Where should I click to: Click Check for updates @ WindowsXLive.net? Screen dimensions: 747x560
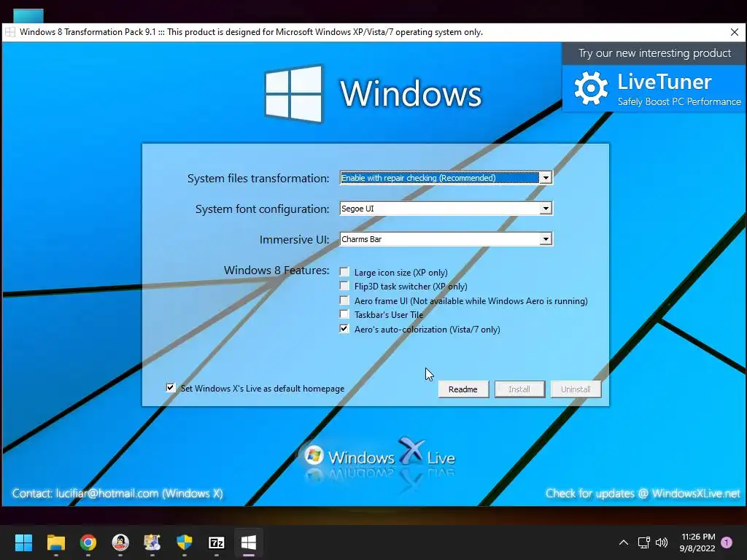pos(643,494)
